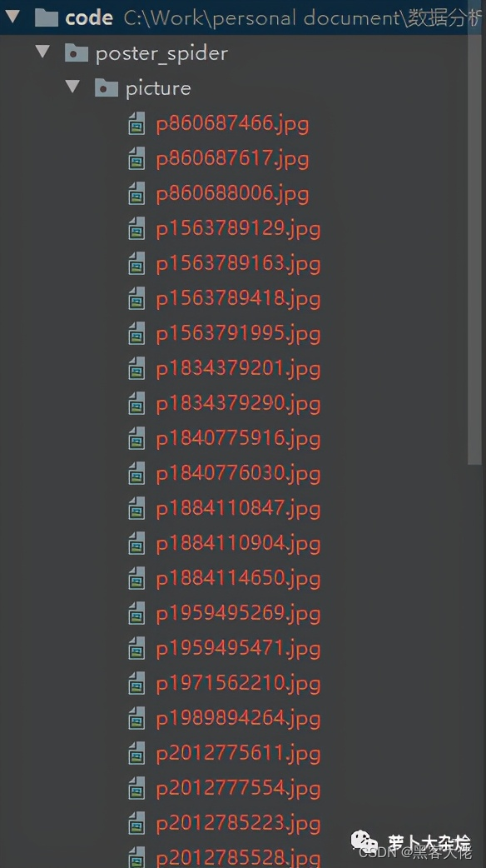Click the code project folder icon
This screenshot has height=868, width=486.
click(47, 18)
